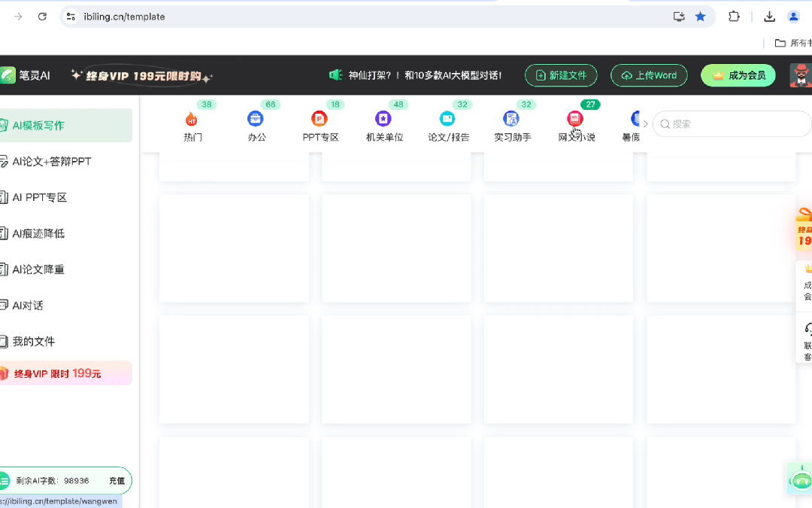
Task: Click the browser address bar URL
Action: [124, 17]
